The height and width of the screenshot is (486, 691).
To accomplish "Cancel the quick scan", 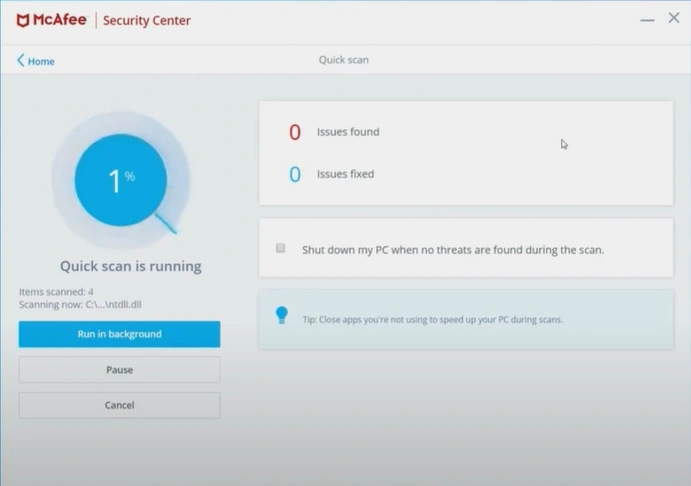I will pyautogui.click(x=119, y=405).
